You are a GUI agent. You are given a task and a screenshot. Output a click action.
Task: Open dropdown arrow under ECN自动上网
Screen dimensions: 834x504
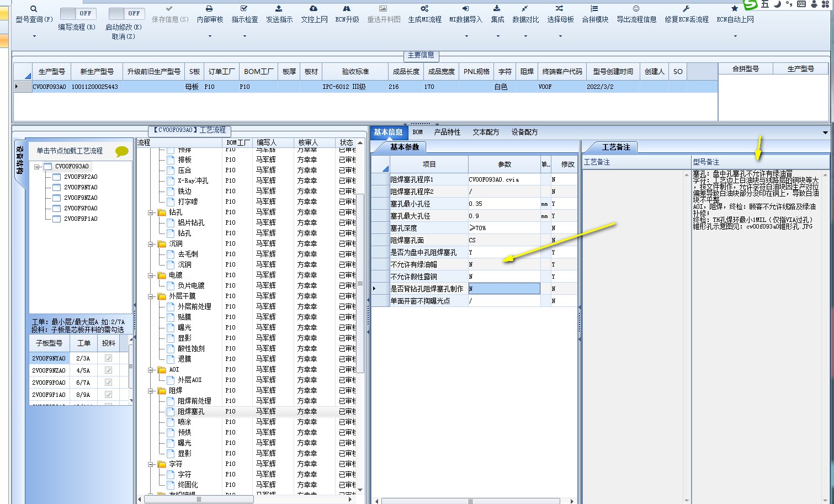pos(735,36)
